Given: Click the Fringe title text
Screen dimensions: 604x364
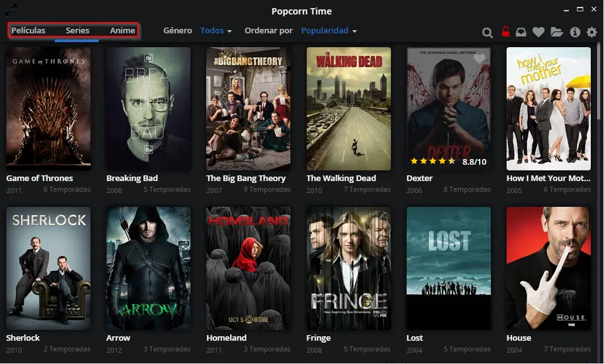Looking at the screenshot, I should point(319,338).
